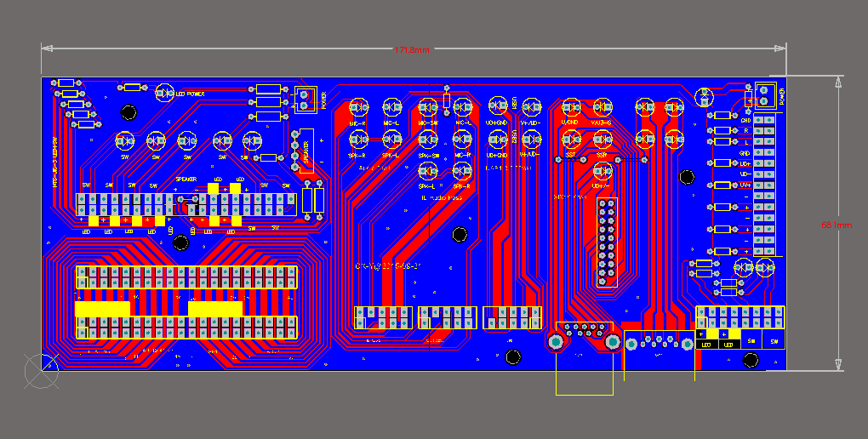The height and width of the screenshot is (439, 868).
Task: Select the right LED below the right terminal strip
Action: click(765, 267)
